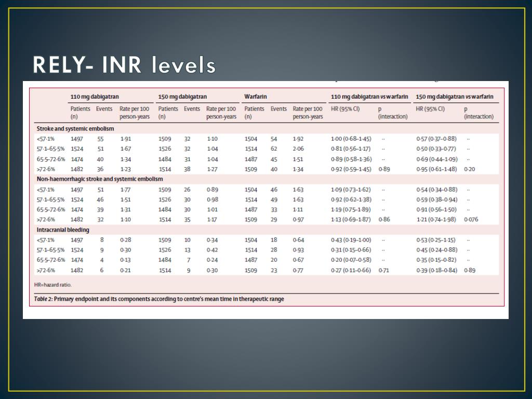532x399 pixels.
Task: Click the warfarin rate "2·06" cell
Action: pos(298,149)
